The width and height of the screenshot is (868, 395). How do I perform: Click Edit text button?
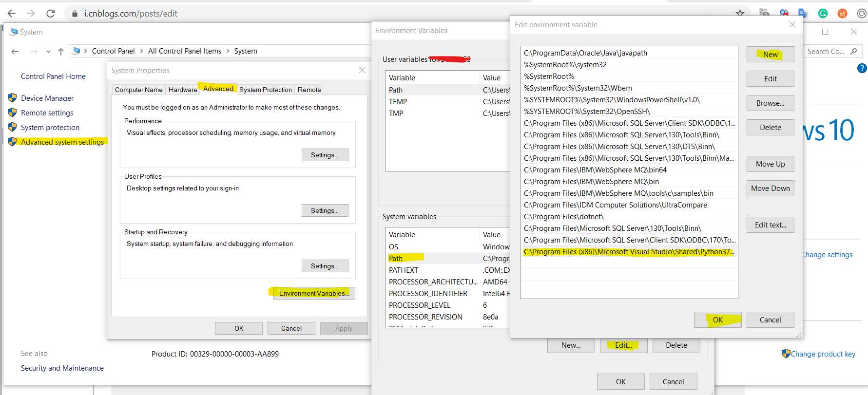tap(770, 225)
